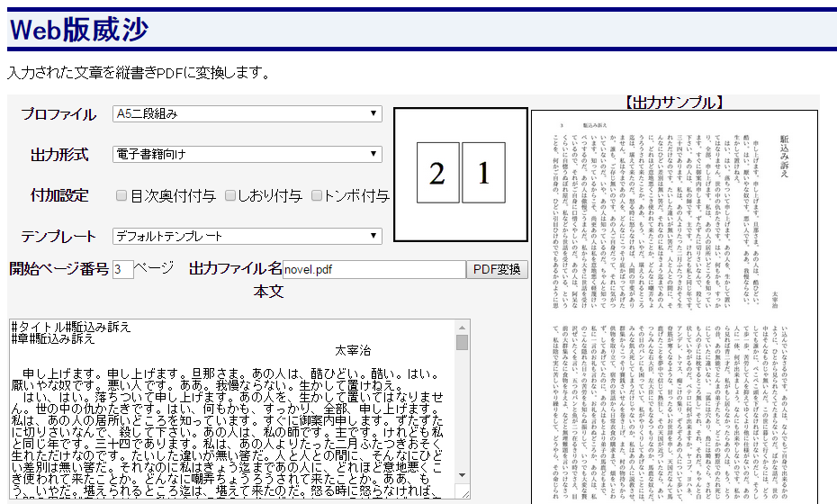Open the プロファイル dropdown (A5二段組み)
The width and height of the screenshot is (837, 504).
coord(247,113)
